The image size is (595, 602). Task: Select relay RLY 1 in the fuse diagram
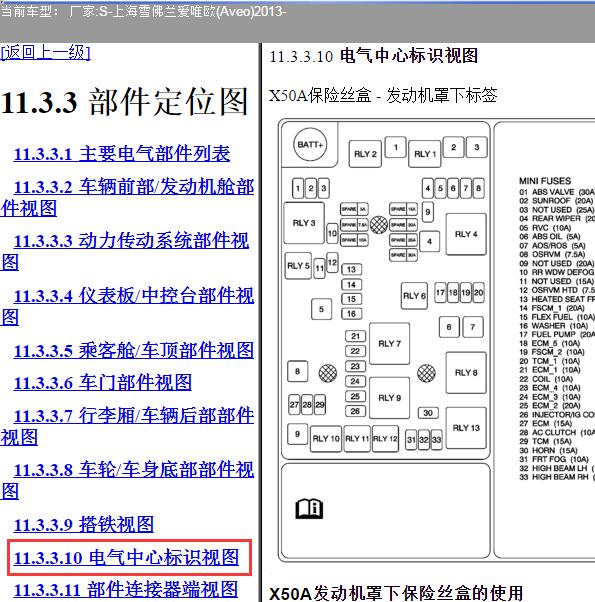(x=425, y=154)
